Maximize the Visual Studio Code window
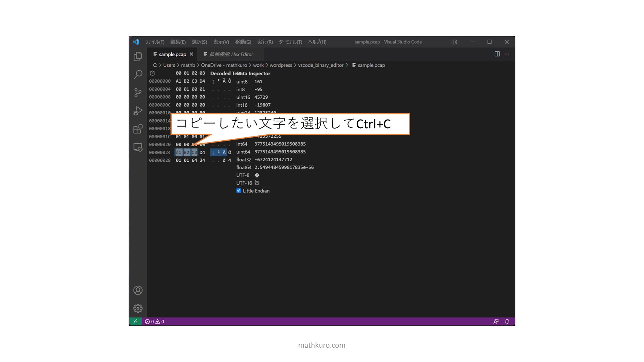The width and height of the screenshot is (644, 362). [x=489, y=42]
